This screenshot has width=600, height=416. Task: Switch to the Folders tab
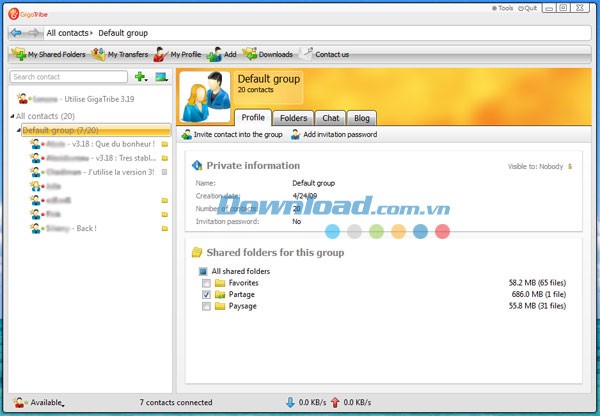click(x=293, y=118)
